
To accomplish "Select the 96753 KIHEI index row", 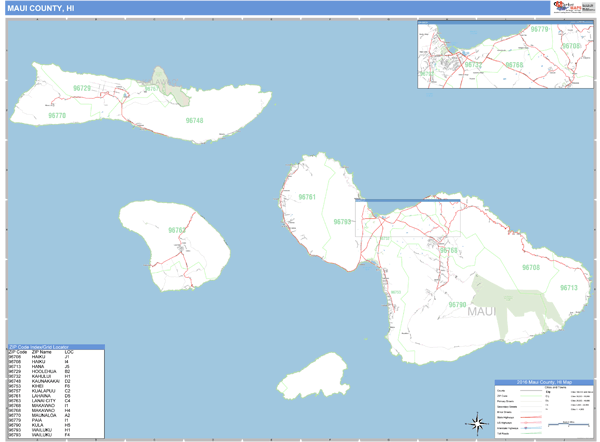I will coord(41,386).
